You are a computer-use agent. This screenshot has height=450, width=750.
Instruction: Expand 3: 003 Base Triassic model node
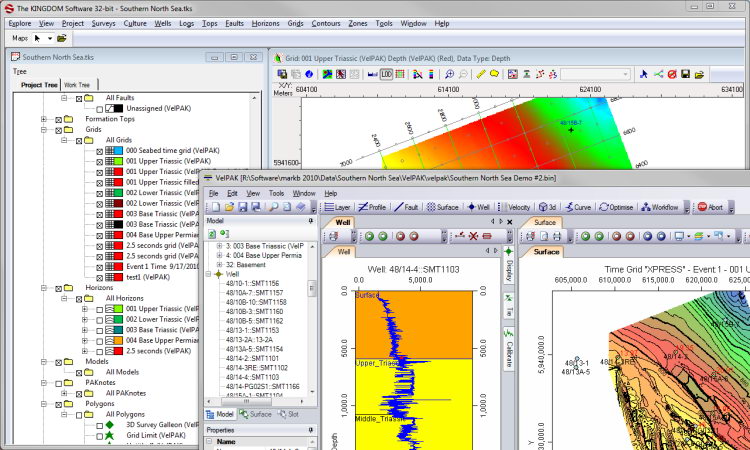(219, 246)
